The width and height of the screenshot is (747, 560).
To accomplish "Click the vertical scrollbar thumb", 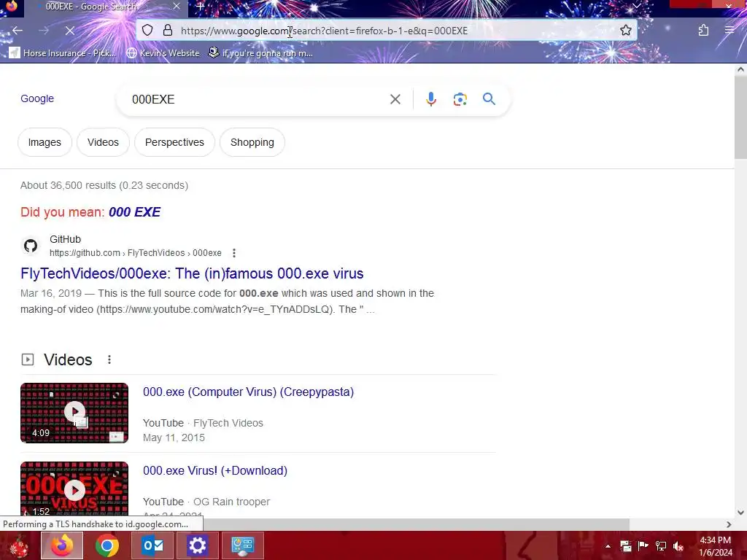I will pyautogui.click(x=740, y=117).
